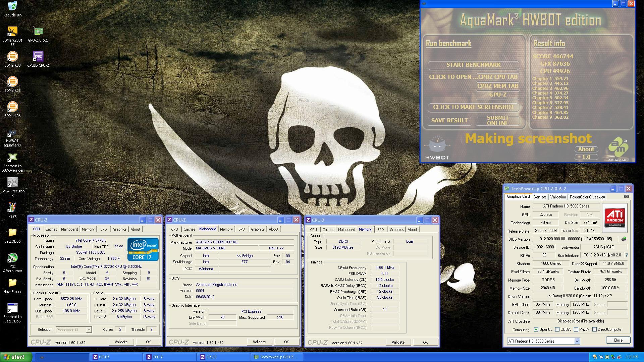Click the Intel Core i7 logo in CPU-Z
This screenshot has width=644, height=362.
click(143, 249)
